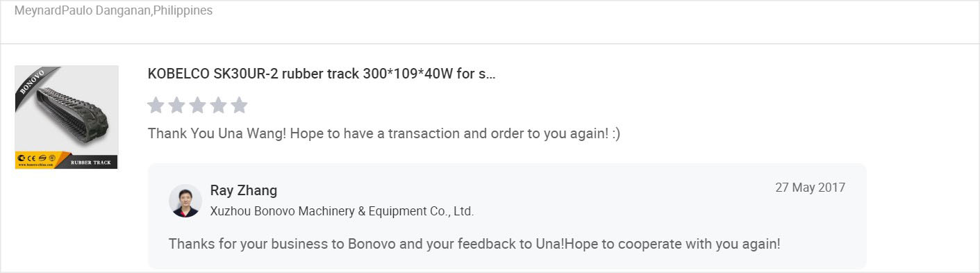Viewport: 980px width, 273px height.
Task: Click the fourth rating star
Action: coord(218,105)
